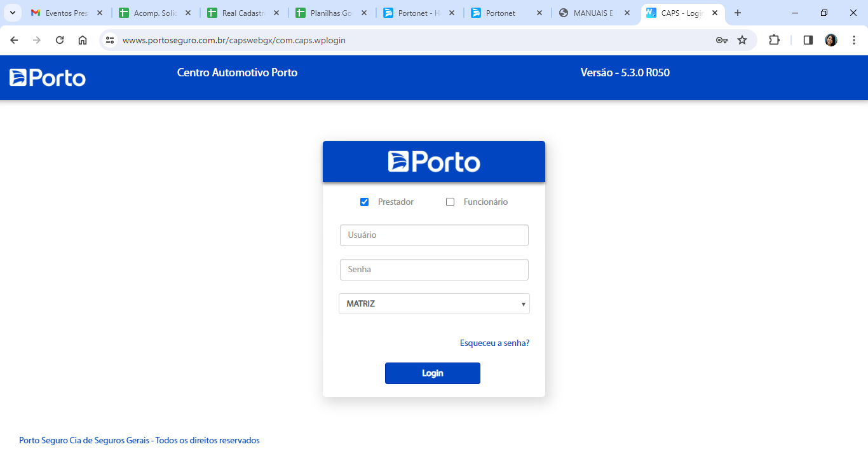Click Porto logo in login card
The height and width of the screenshot is (463, 868).
click(x=434, y=162)
